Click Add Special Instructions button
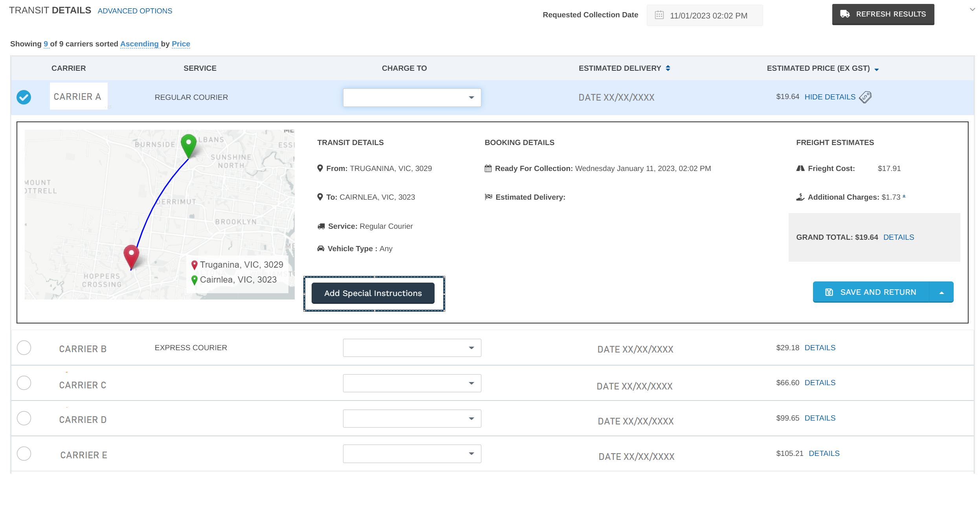The height and width of the screenshot is (520, 980). pos(373,293)
